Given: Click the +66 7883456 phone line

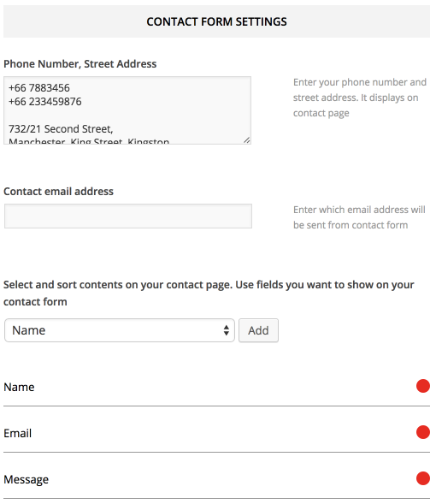Looking at the screenshot, I should [39, 88].
